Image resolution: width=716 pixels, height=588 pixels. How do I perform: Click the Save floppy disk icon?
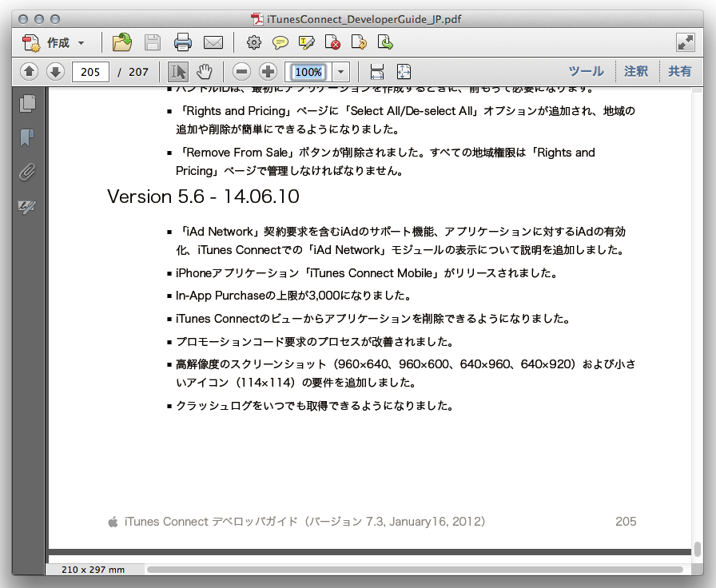tap(153, 43)
